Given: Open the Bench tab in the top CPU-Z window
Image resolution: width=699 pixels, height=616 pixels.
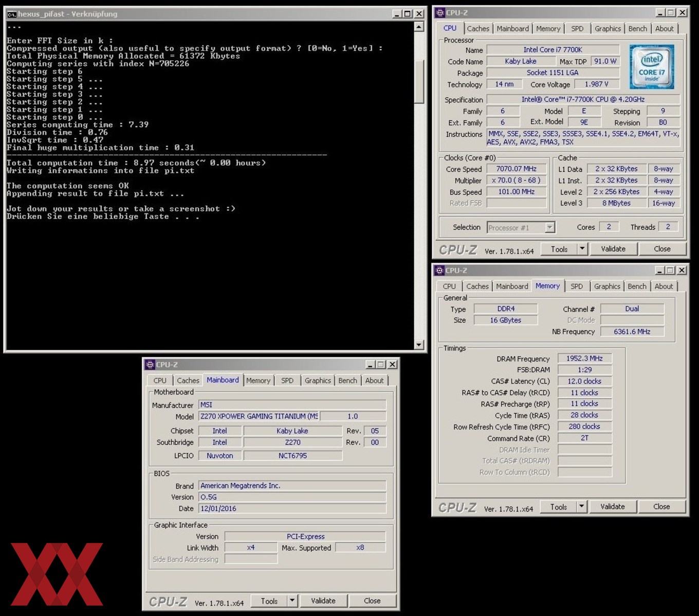Looking at the screenshot, I should [x=637, y=29].
